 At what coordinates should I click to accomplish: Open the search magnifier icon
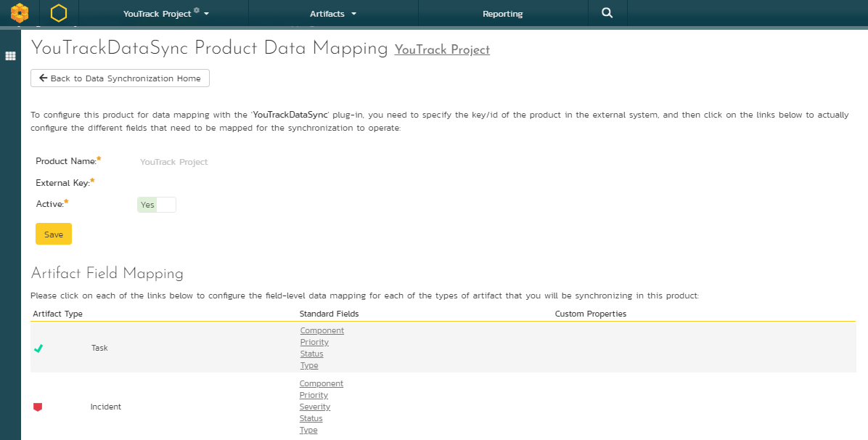click(607, 13)
